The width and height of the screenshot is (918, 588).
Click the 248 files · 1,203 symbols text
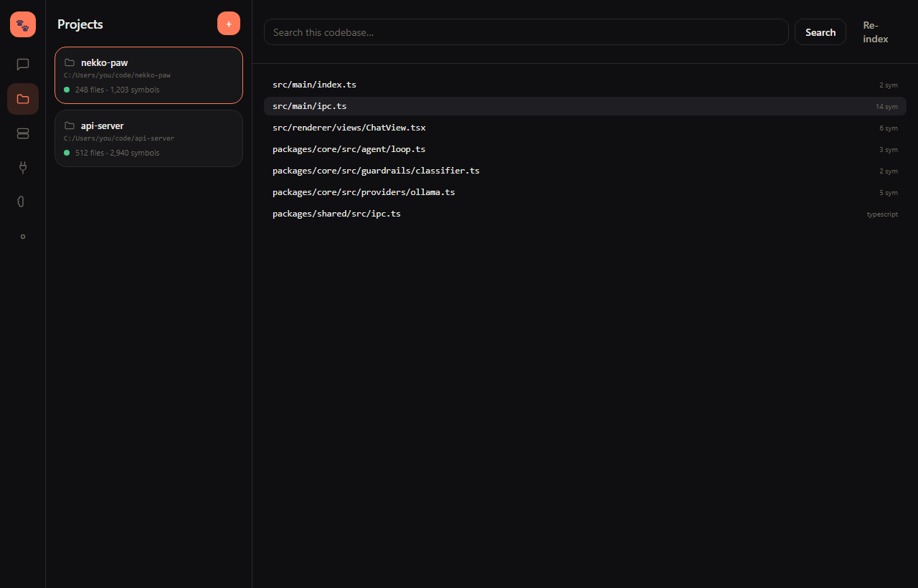[x=118, y=90]
